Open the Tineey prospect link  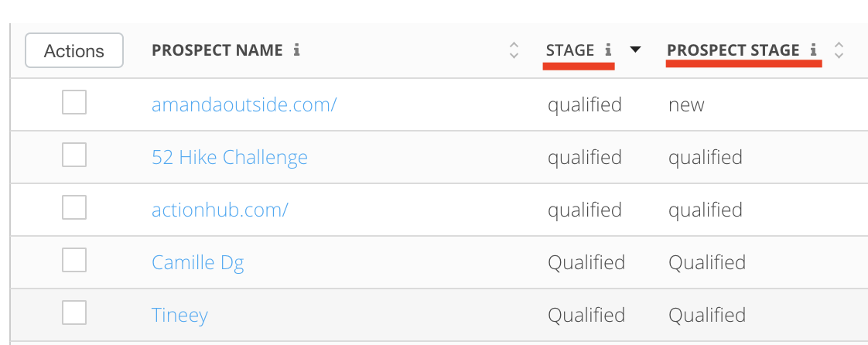(x=179, y=316)
